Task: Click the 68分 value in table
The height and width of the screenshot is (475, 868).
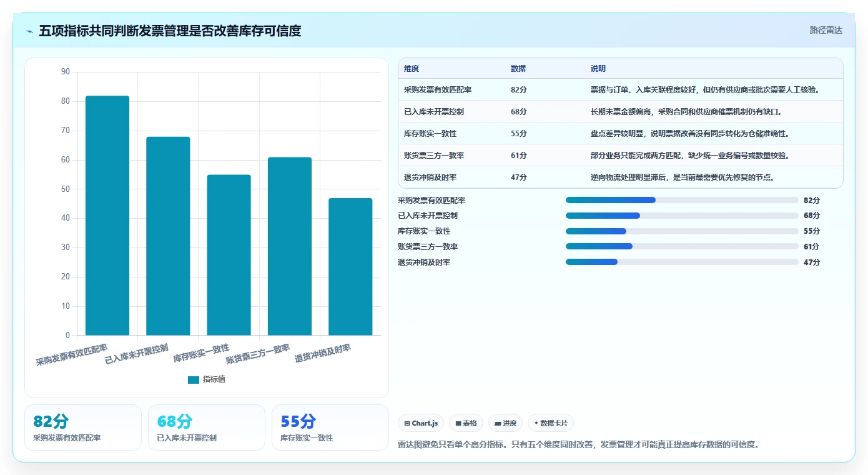Action: click(519, 111)
